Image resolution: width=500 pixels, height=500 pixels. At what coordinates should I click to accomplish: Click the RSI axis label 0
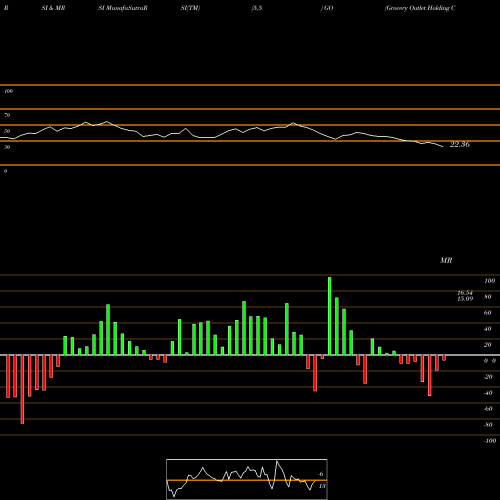coord(5,171)
